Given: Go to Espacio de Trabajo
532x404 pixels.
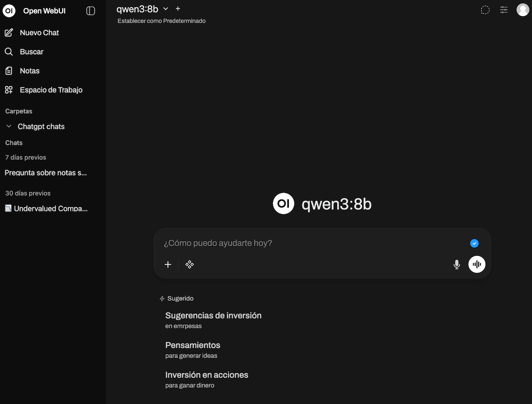Looking at the screenshot, I should tap(51, 90).
